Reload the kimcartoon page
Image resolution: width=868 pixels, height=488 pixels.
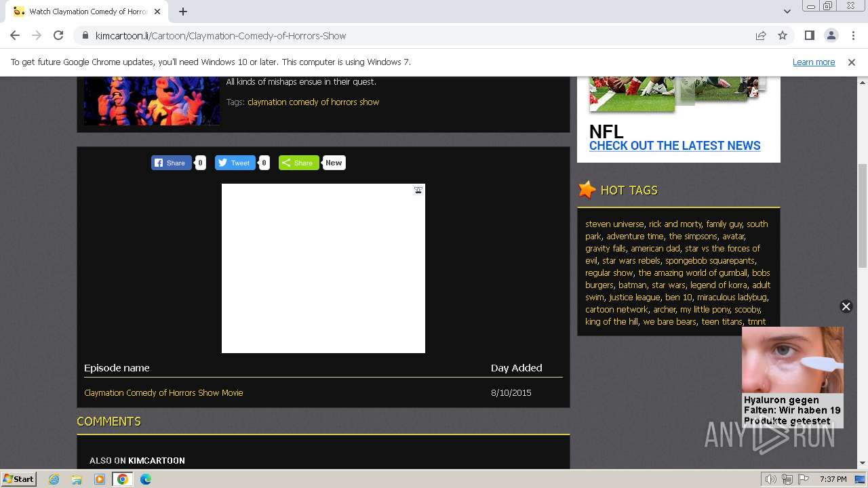click(58, 35)
